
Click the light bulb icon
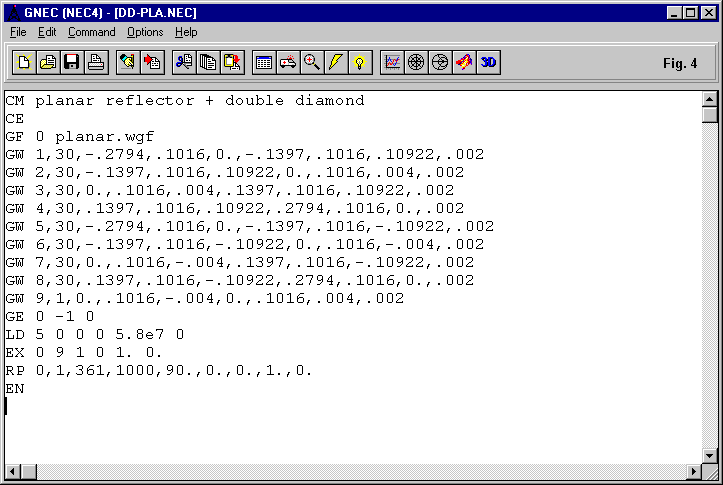coord(360,62)
